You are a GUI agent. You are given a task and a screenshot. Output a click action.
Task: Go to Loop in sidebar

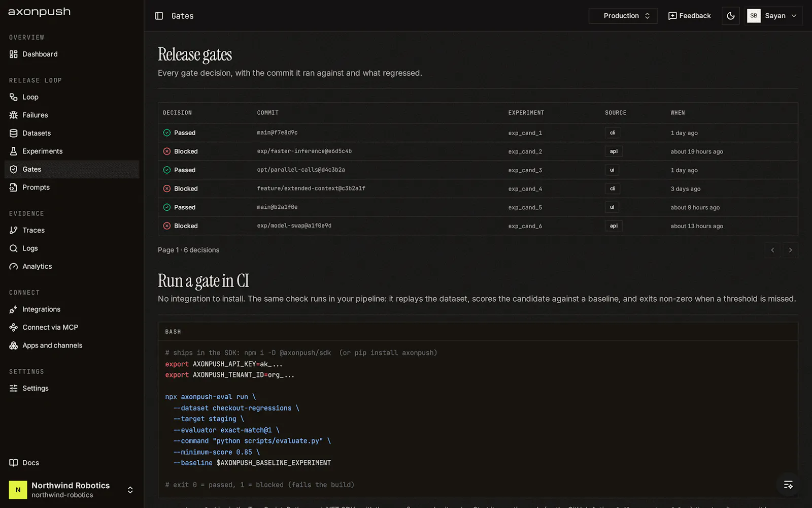tap(72, 97)
